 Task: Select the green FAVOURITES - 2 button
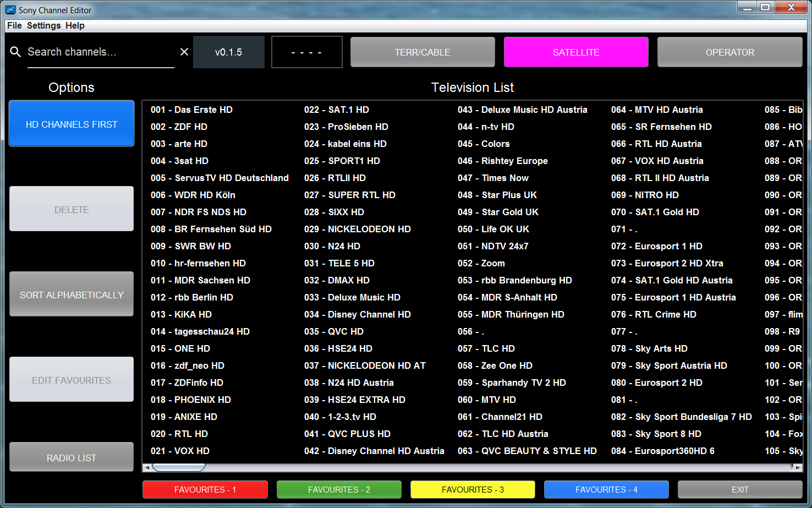339,489
